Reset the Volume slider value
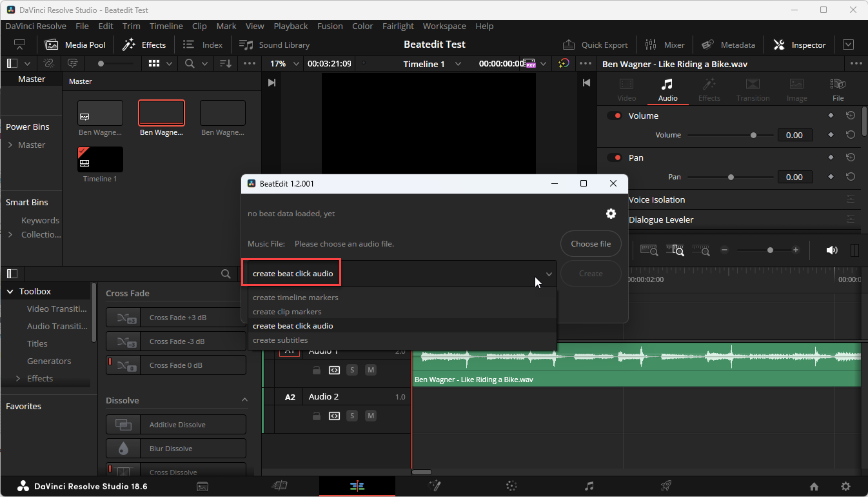This screenshot has width=868, height=497. click(851, 135)
